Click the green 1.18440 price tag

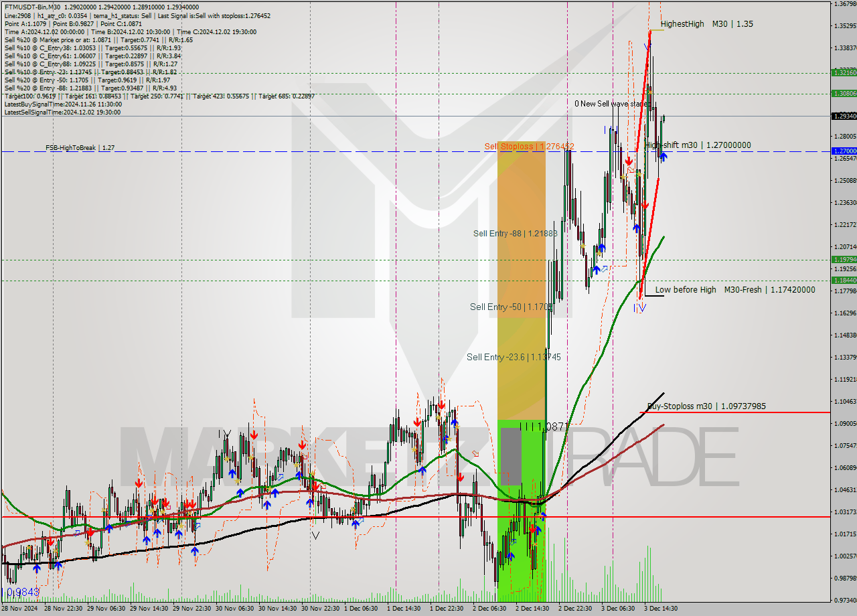(x=844, y=280)
